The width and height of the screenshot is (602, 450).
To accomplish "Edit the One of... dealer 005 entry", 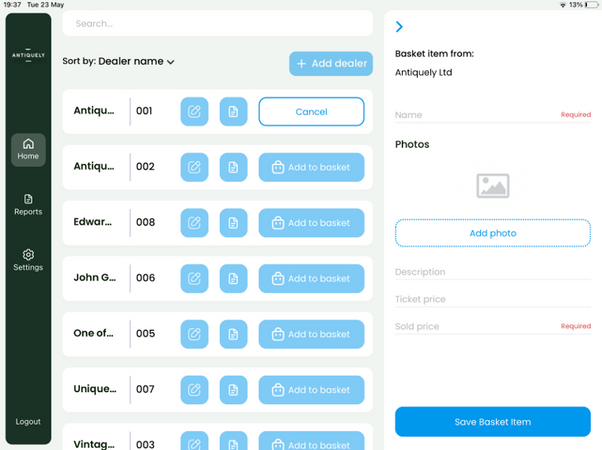I will click(194, 334).
